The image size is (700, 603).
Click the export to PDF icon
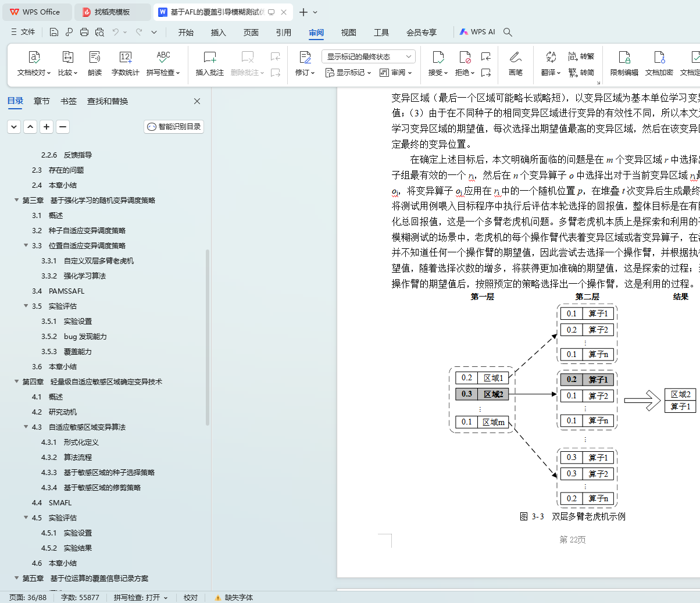pos(69,32)
